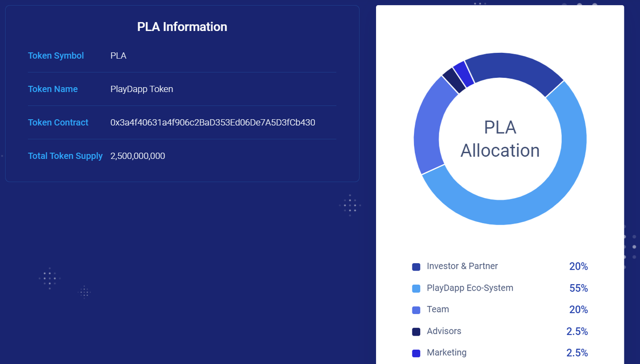Click the 20% value for Investor & Partner
This screenshot has height=364, width=640.
578,267
